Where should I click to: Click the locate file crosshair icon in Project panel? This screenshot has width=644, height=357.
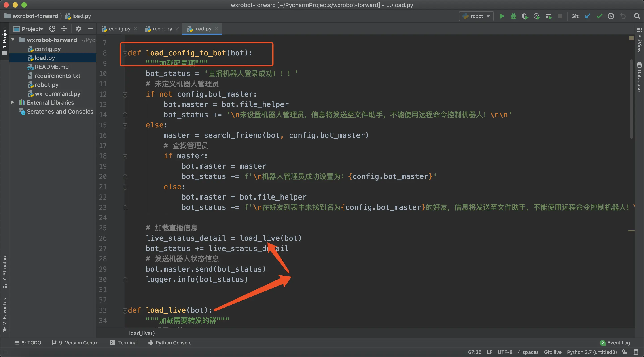pyautogui.click(x=52, y=29)
